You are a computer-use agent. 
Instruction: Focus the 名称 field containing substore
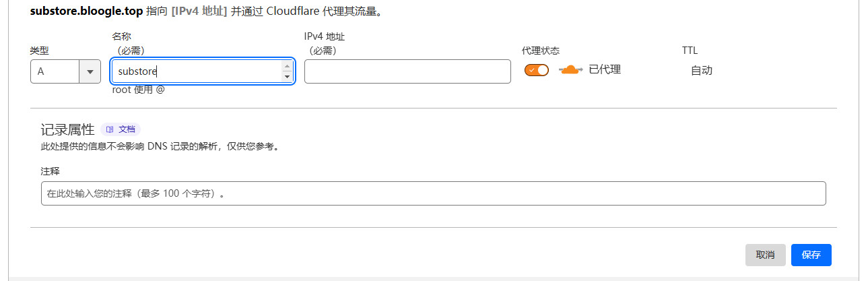tap(203, 71)
